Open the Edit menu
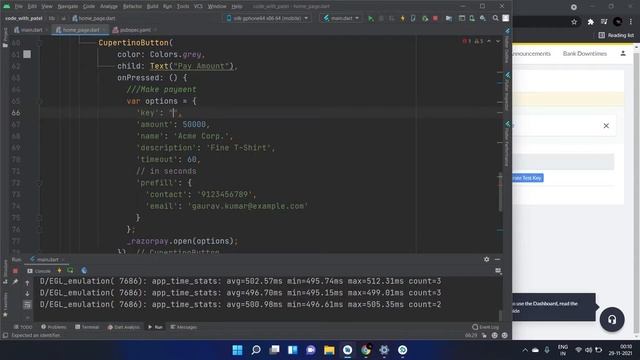The height and width of the screenshot is (360, 640). coord(32,7)
